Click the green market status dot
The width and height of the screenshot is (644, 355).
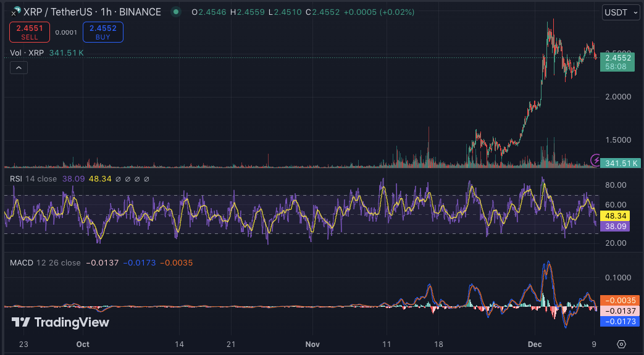point(177,12)
